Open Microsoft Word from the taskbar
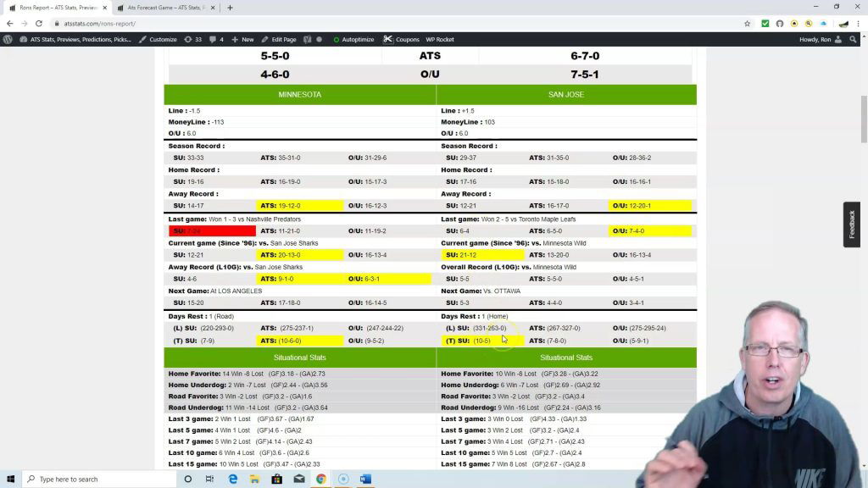The width and height of the screenshot is (868, 488). click(365, 480)
